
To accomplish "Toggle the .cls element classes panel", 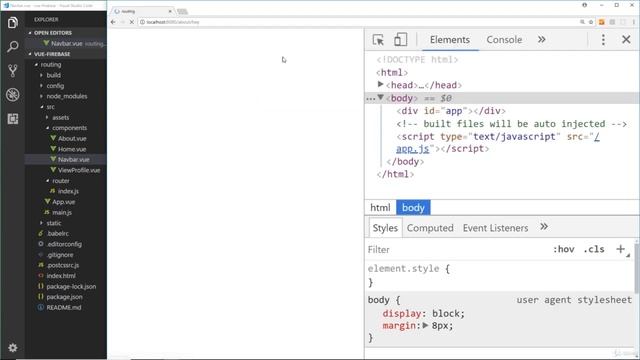I will click(594, 249).
